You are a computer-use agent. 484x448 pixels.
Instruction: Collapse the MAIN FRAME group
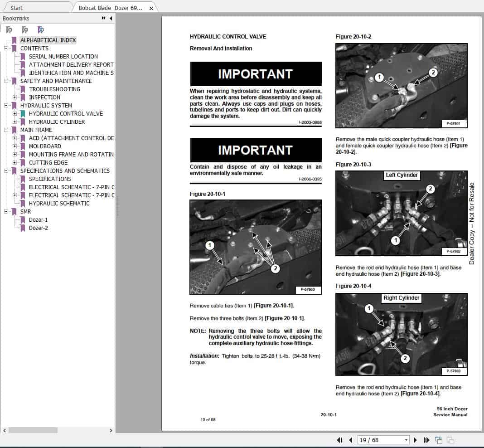(x=6, y=130)
